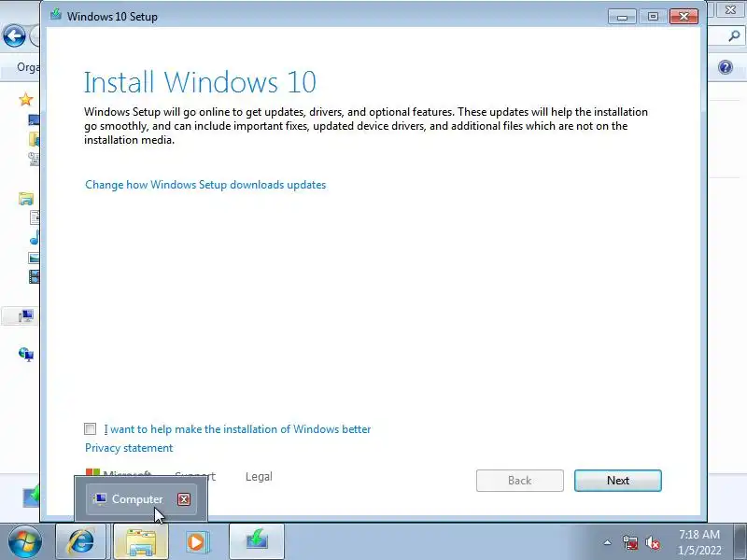
Task: Open muted volume tray icon
Action: pos(652,542)
